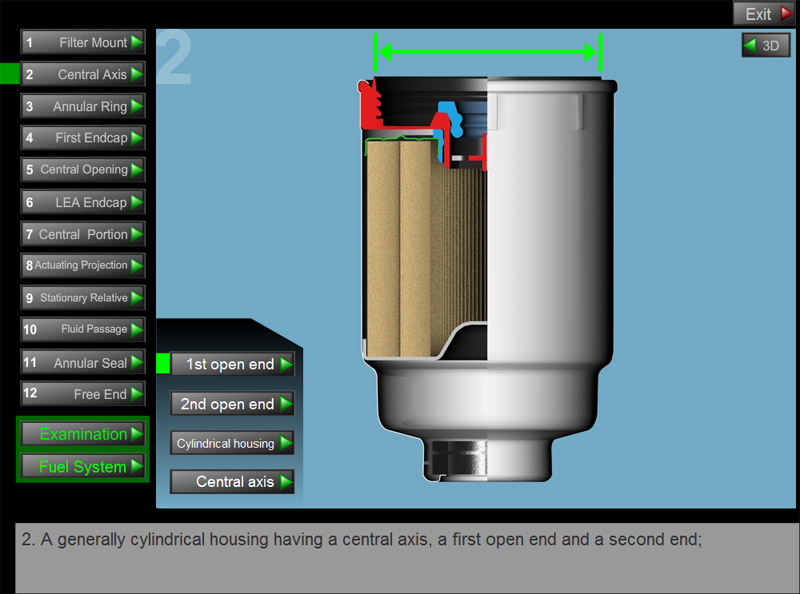Click the filter cutaway illustration
This screenshot has width=800, height=594.
[487, 279]
